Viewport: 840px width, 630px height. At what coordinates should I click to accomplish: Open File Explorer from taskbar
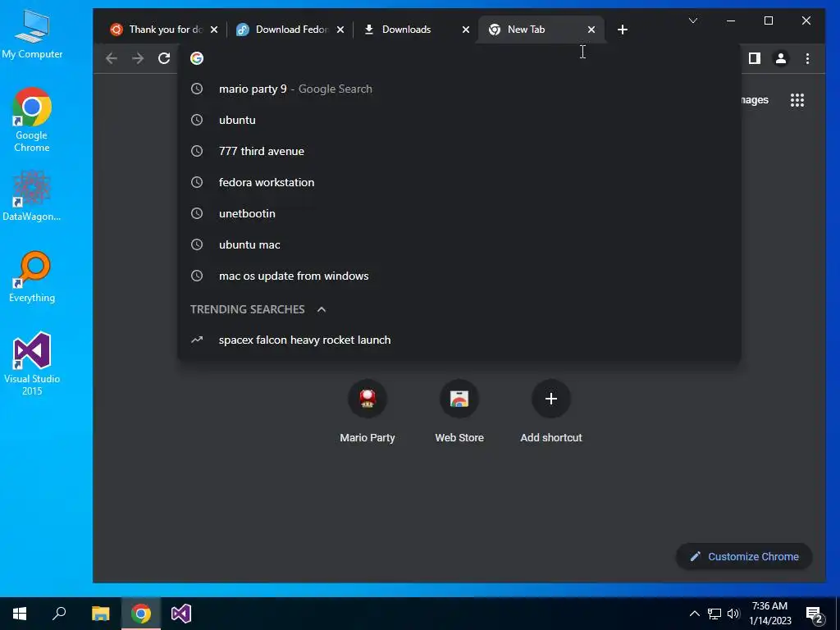point(100,614)
